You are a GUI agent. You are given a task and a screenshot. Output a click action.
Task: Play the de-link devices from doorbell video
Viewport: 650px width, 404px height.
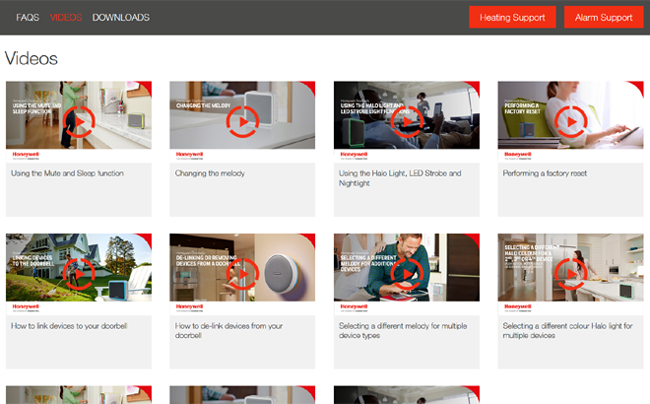[x=243, y=274]
